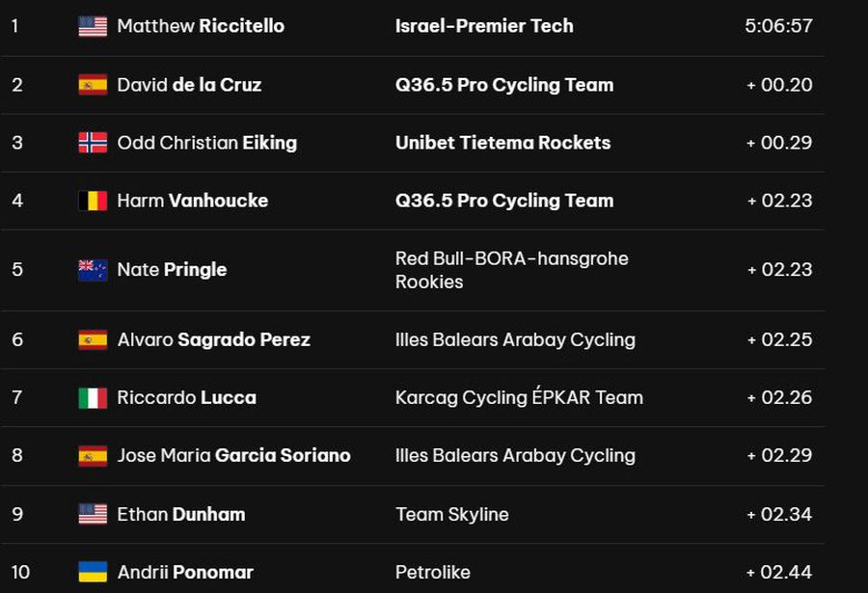Click the Spanish flag beside David de la Cruz

[93, 85]
